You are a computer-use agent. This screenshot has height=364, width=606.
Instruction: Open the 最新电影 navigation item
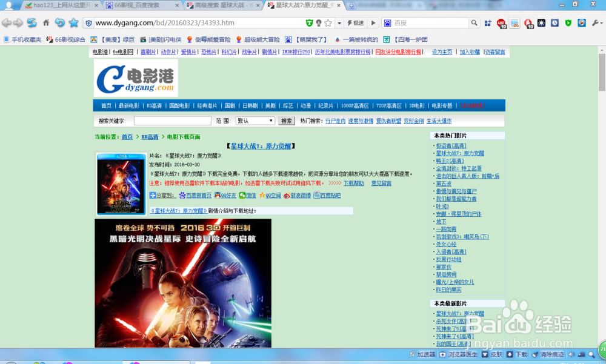[129, 105]
